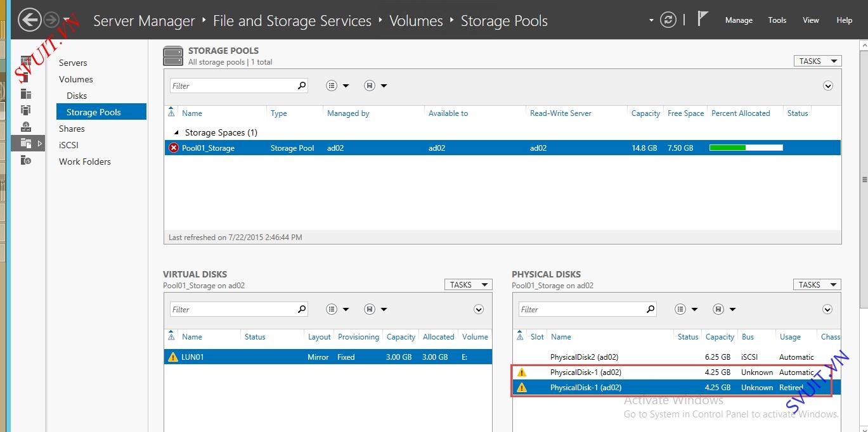Screen dimensions: 868x432
Task: Select the Pool01_Storage row name
Action: coord(208,148)
